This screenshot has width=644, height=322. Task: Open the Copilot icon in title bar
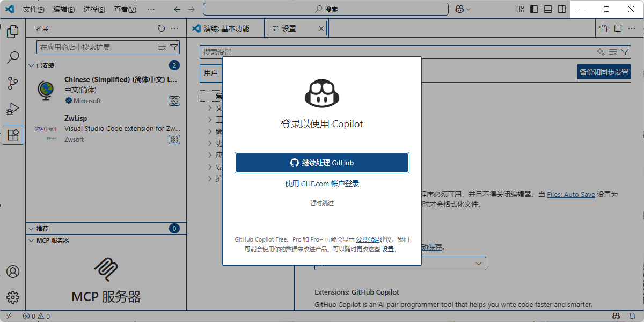click(459, 9)
